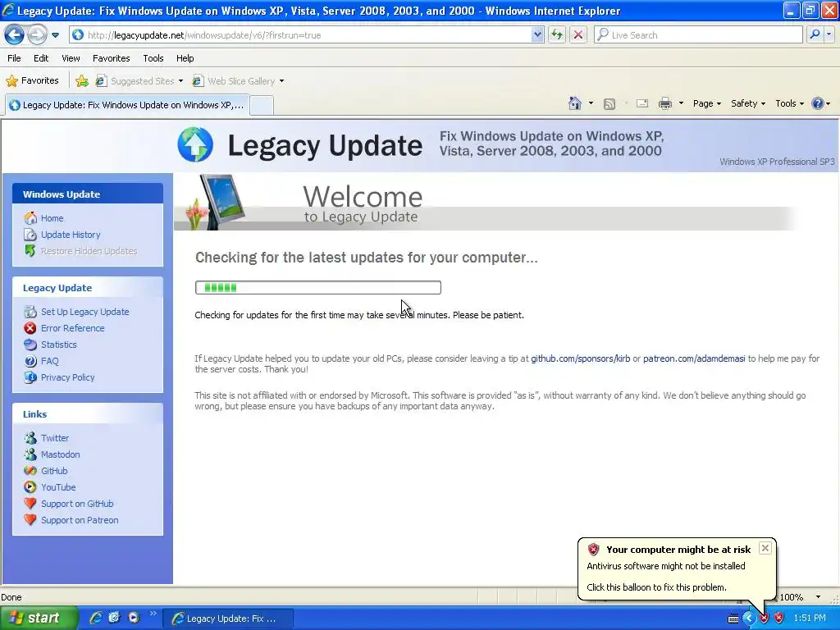Click the search magnifier button
Viewport: 840px width, 630px height.
pos(815,34)
